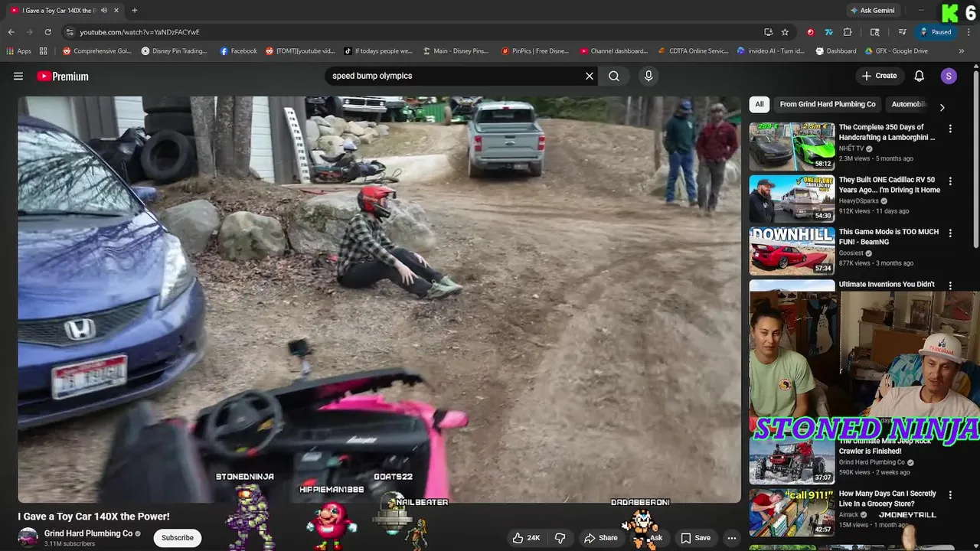
Task: Share the video
Action: tap(601, 538)
